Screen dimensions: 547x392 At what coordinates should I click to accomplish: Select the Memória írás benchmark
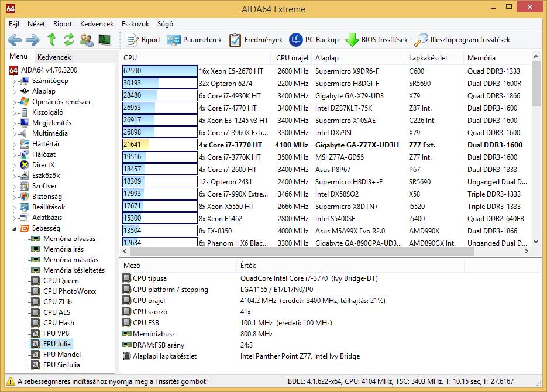pos(64,249)
